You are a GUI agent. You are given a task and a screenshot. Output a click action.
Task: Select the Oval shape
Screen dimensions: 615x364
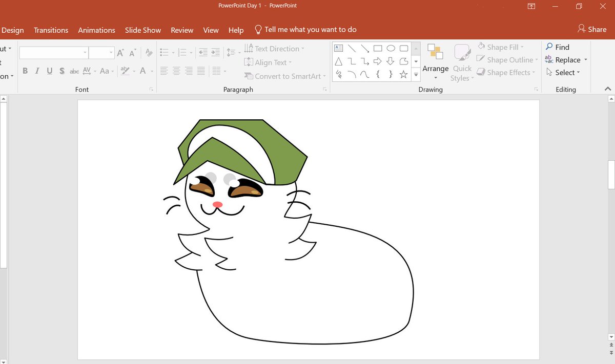click(391, 49)
